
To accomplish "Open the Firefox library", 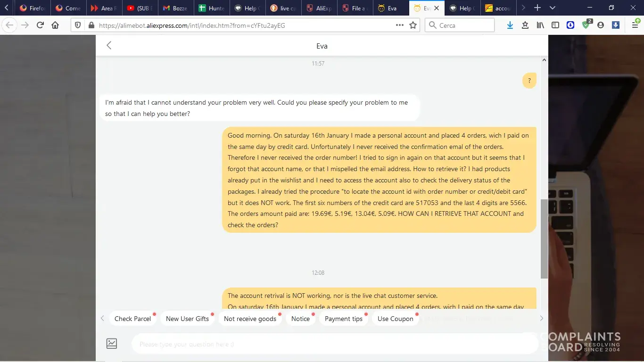I will (540, 25).
